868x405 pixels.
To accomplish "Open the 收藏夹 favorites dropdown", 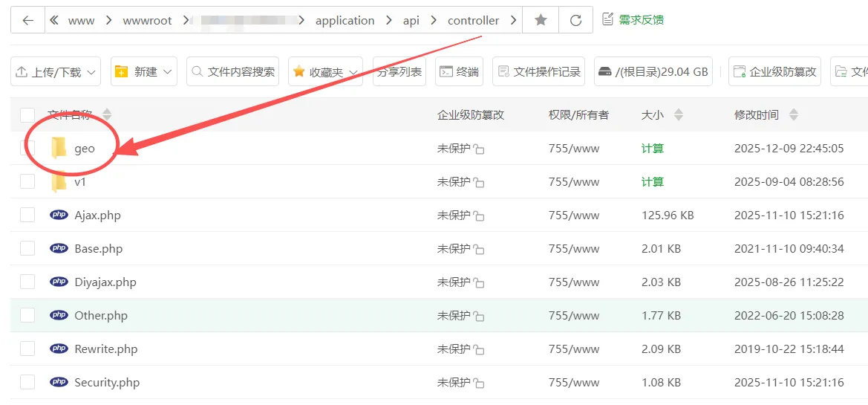I will [x=325, y=71].
